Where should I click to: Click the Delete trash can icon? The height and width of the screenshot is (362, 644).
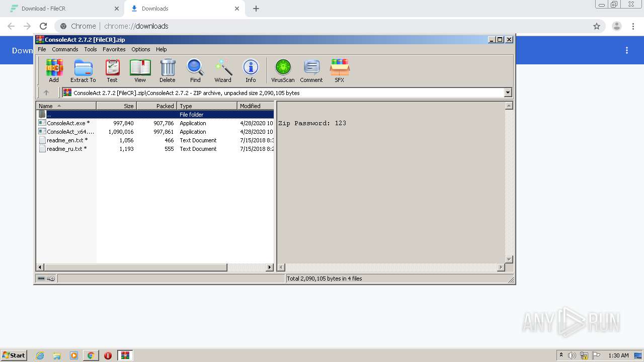coord(168,70)
